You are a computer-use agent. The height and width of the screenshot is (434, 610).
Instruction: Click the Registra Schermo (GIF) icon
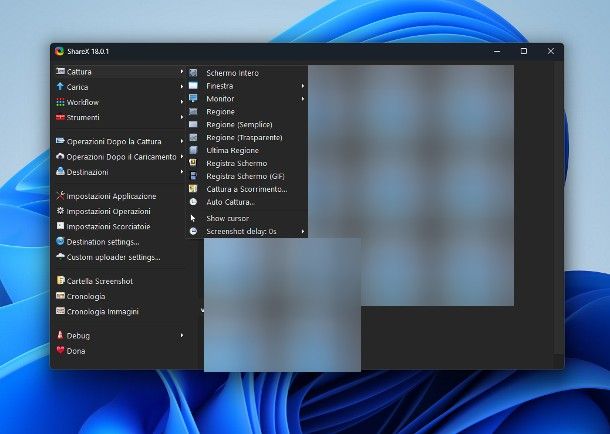(x=193, y=176)
